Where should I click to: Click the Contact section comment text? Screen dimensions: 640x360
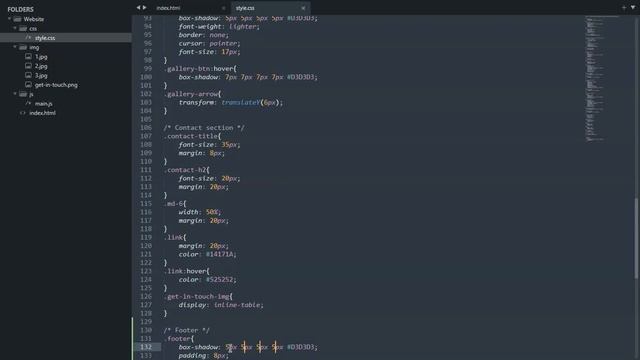click(x=204, y=127)
